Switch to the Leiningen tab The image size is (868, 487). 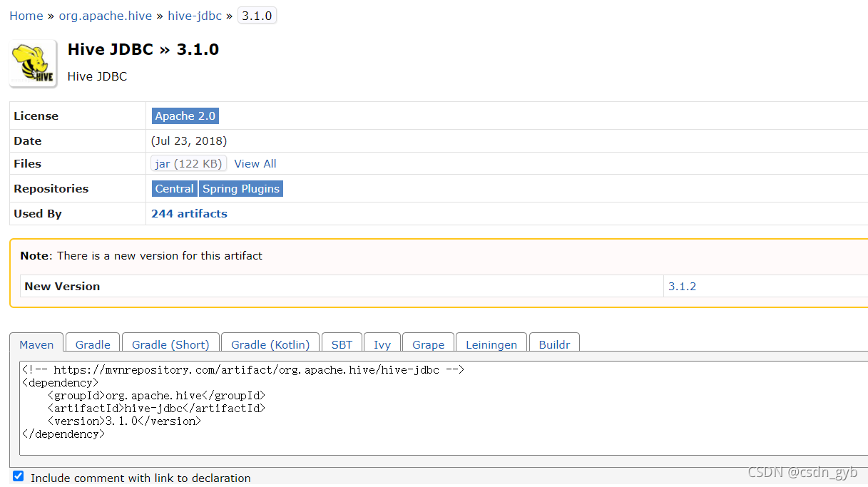point(491,344)
